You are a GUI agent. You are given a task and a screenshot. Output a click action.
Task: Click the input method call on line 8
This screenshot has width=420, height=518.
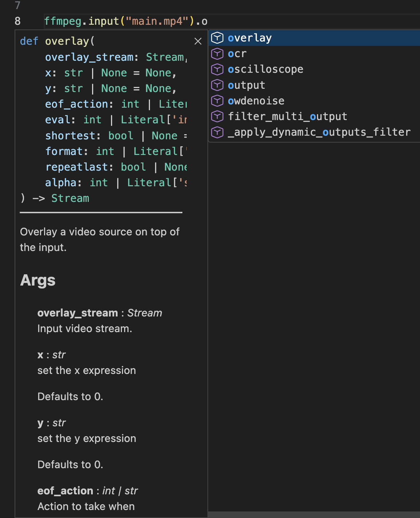tap(103, 21)
